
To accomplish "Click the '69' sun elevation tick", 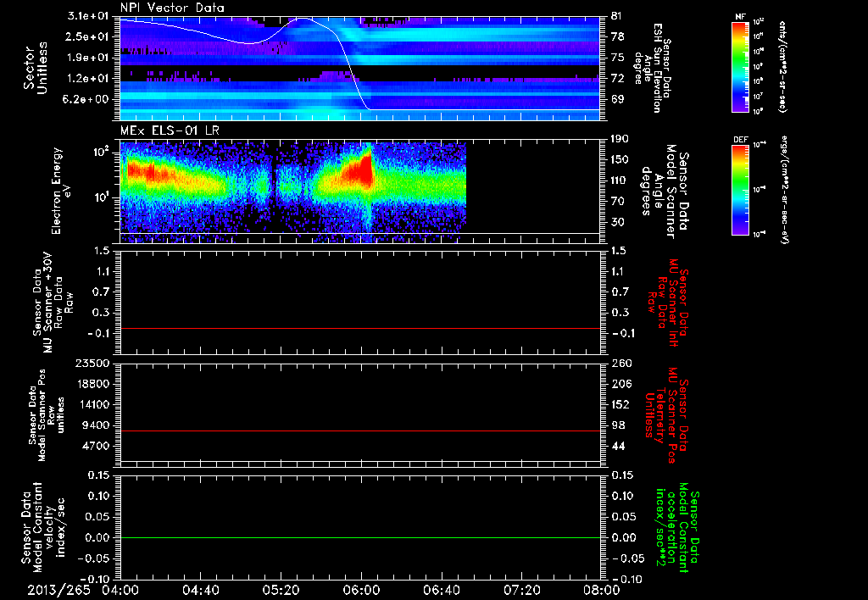I will [x=617, y=99].
